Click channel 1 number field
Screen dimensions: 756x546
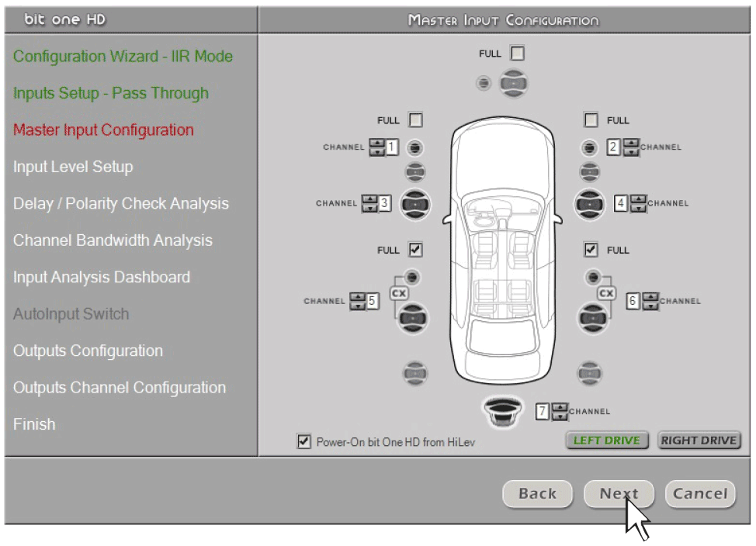point(391,147)
